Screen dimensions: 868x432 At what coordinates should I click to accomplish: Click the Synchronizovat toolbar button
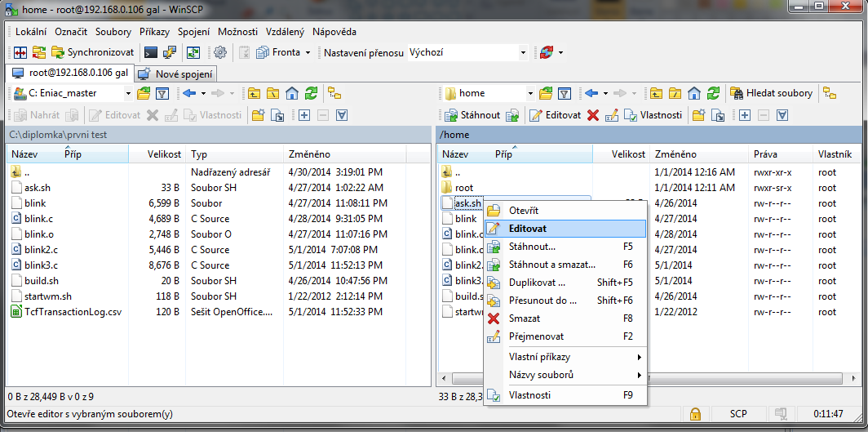coord(93,52)
